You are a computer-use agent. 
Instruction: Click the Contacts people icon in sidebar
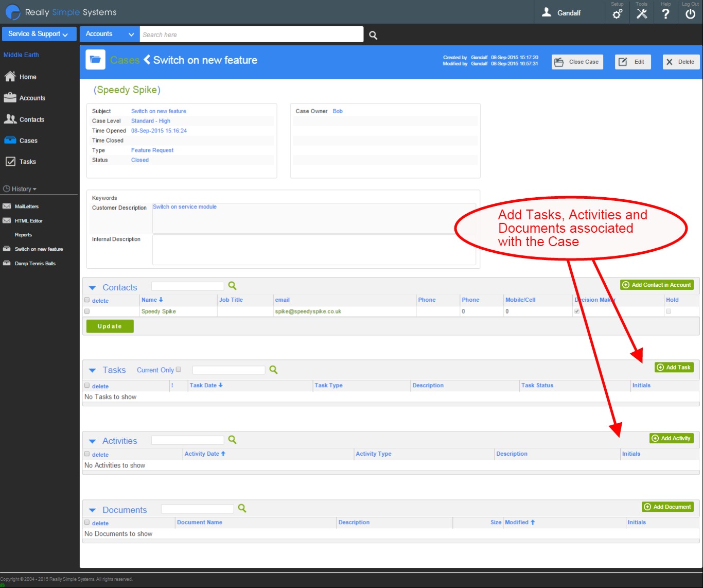coord(10,119)
